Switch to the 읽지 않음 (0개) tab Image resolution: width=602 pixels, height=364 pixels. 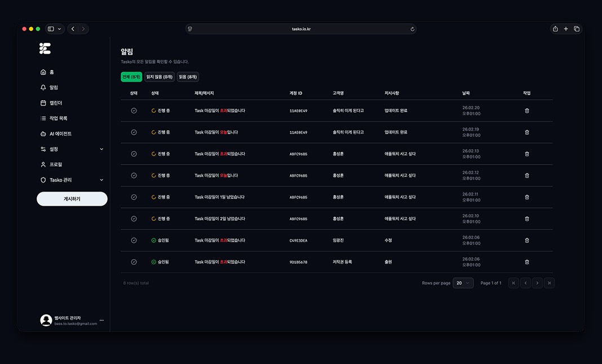coord(160,77)
